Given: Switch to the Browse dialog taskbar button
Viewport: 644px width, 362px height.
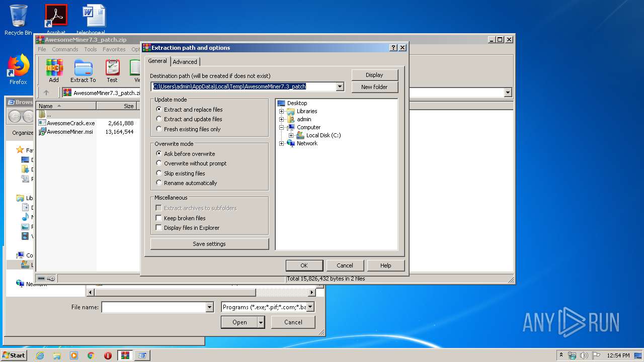Looking at the screenshot, I should point(142,355).
